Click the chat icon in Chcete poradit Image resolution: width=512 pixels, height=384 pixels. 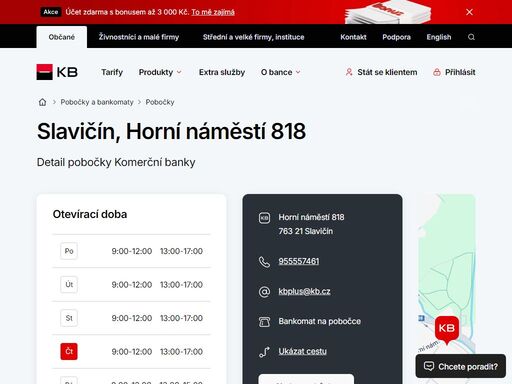click(429, 366)
